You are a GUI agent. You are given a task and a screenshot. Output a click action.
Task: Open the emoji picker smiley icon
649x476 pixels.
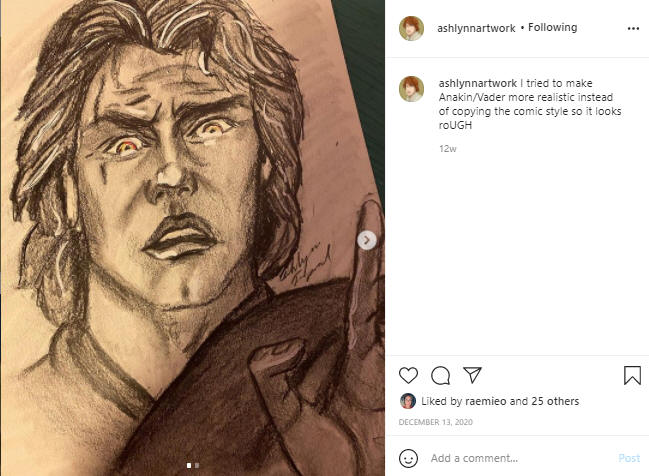tap(408, 458)
